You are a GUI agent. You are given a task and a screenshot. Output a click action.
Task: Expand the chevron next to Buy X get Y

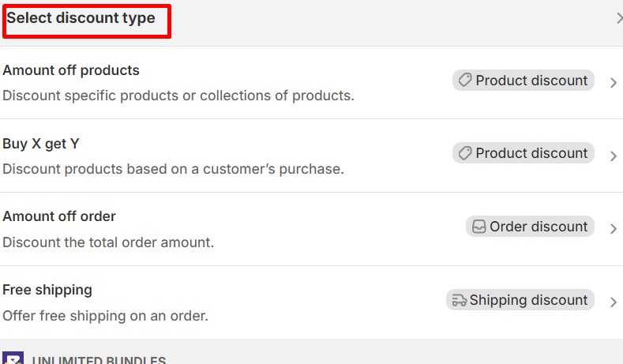(614, 156)
